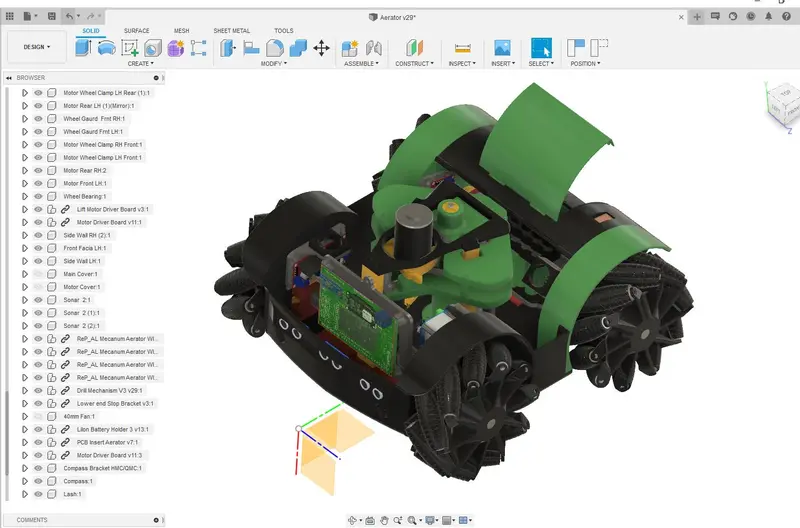Select the Joint tool
This screenshot has width=800, height=528.
[x=374, y=48]
